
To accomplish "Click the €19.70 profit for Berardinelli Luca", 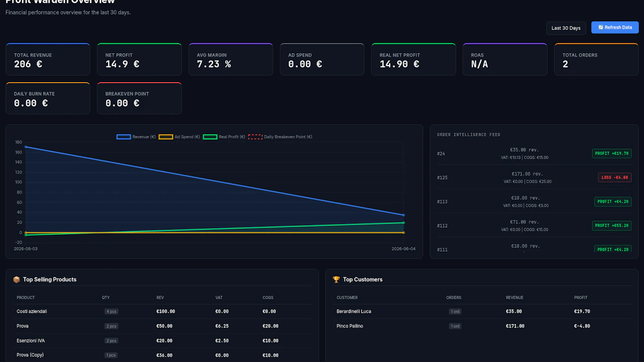I will click(x=582, y=311).
